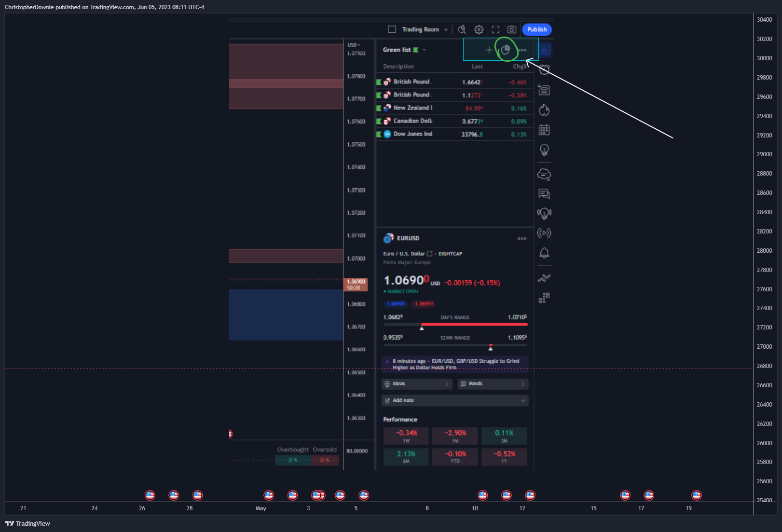Click the blue bid price pill 1.0690

pos(396,304)
